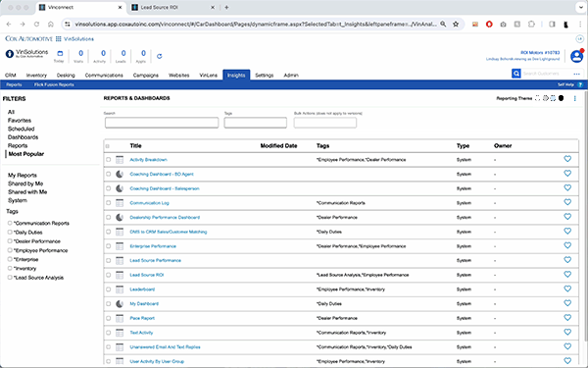Click the Lead Source ROI table icon
Viewport: 588px width, 368px height.
[120, 275]
